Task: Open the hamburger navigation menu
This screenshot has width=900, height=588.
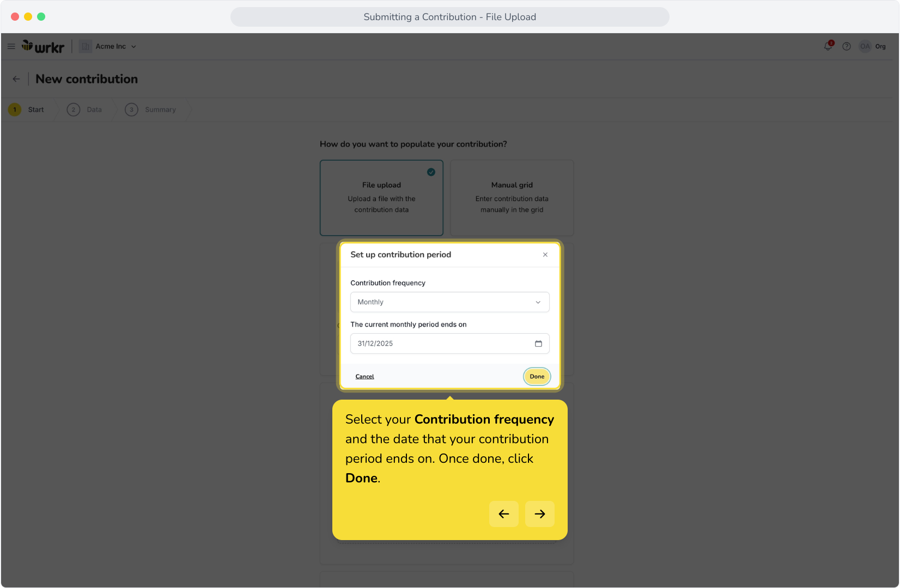Action: tap(11, 46)
